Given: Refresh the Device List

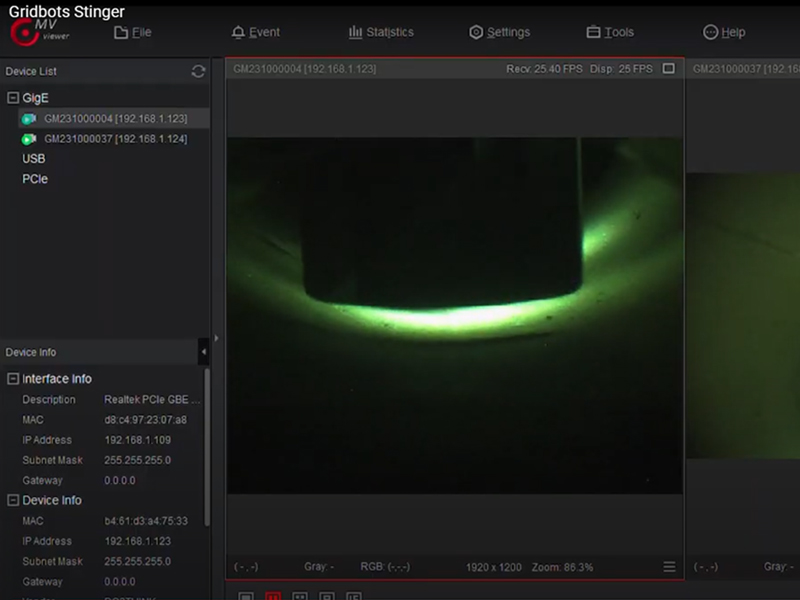Looking at the screenshot, I should [x=198, y=71].
